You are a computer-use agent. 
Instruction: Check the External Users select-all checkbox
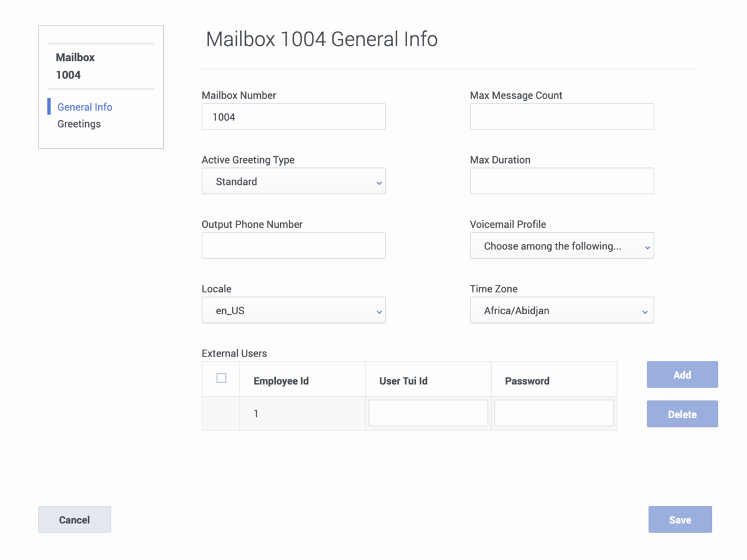(x=221, y=378)
